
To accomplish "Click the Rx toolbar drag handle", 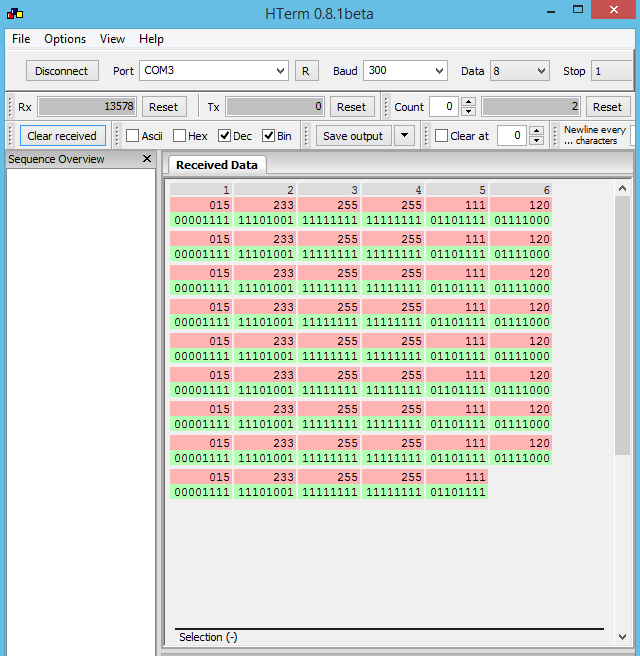I will coord(10,107).
